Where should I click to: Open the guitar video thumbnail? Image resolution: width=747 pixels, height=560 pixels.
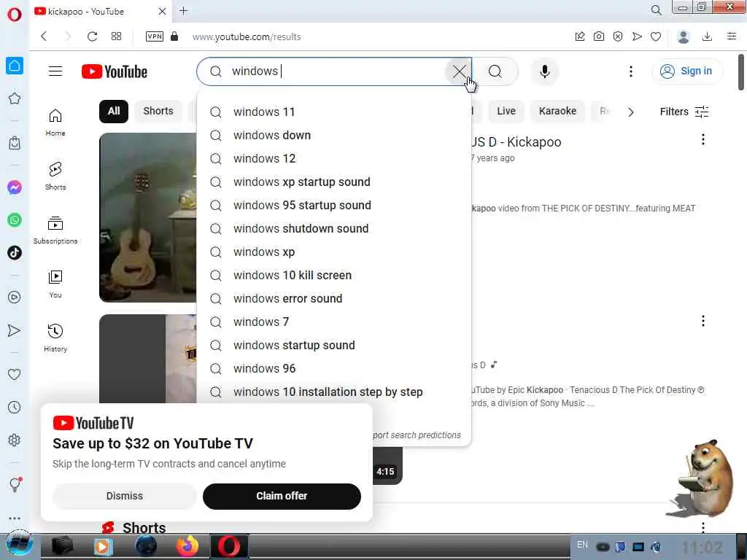(x=147, y=217)
